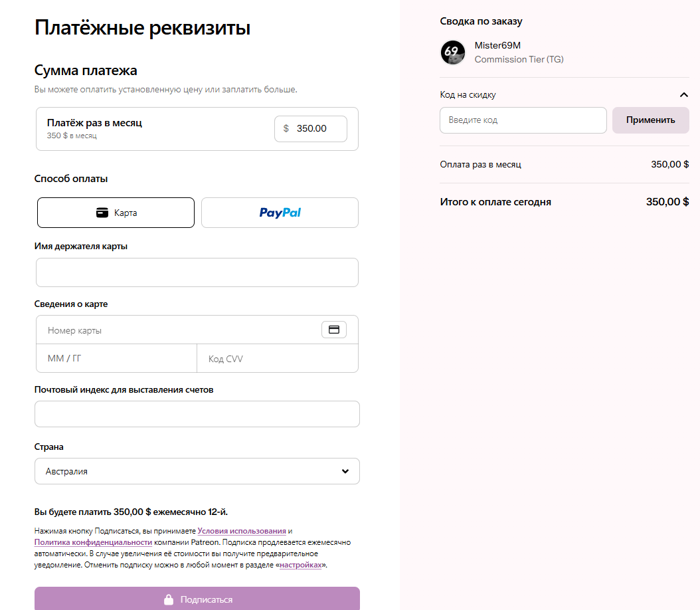Select Карта payment method
Viewport: 700px width, 610px height.
(116, 213)
